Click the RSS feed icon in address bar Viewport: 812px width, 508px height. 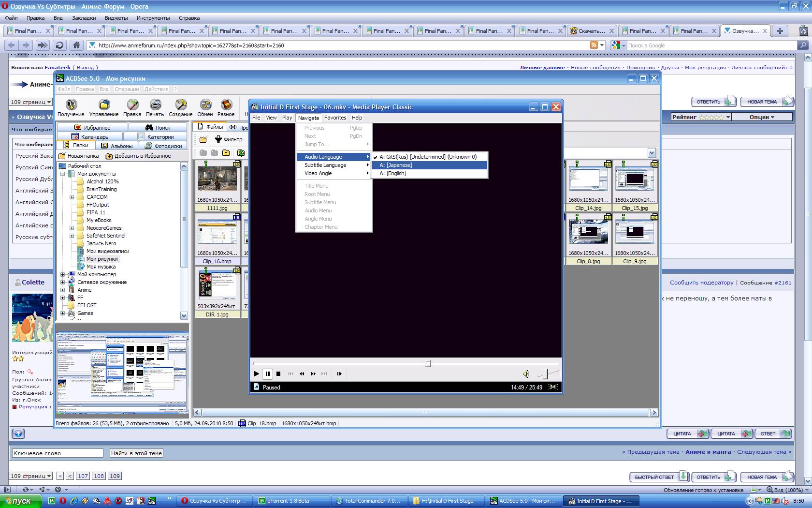pyautogui.click(x=594, y=45)
